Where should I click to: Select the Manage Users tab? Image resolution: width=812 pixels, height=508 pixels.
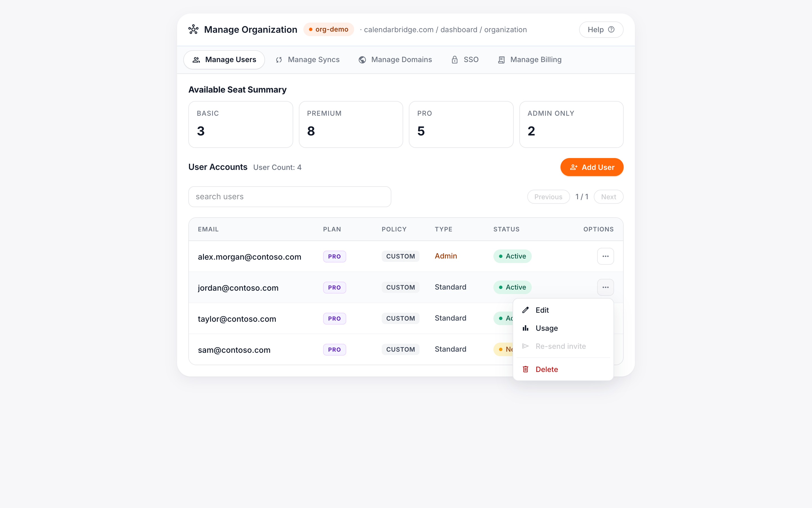point(224,60)
